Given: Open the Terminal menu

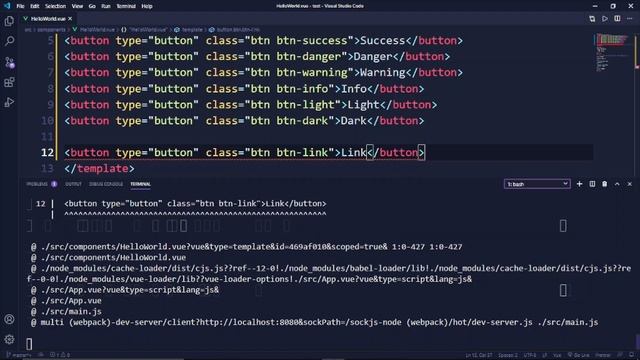Looking at the screenshot, I should (x=126, y=6).
